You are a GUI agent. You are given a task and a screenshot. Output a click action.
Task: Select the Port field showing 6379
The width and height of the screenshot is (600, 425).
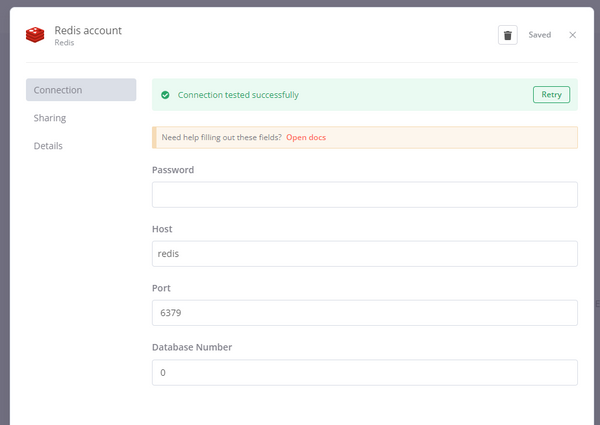click(x=365, y=313)
